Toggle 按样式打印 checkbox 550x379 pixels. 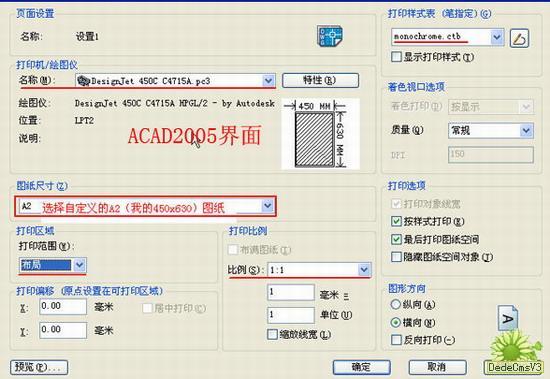click(x=396, y=221)
